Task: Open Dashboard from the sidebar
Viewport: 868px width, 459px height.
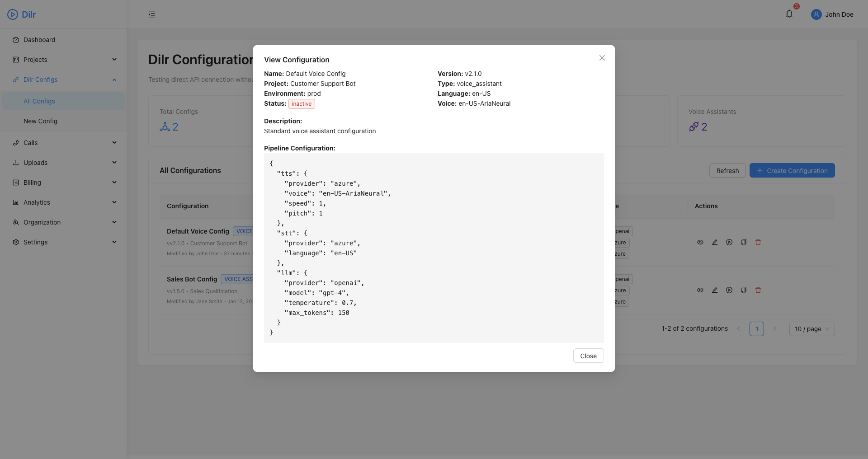Action: coord(39,40)
